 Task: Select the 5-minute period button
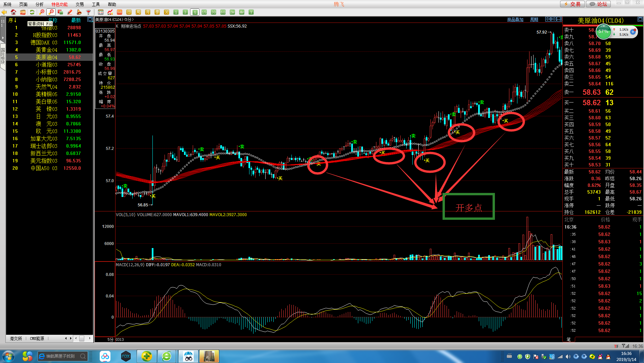pyautogui.click(x=195, y=12)
